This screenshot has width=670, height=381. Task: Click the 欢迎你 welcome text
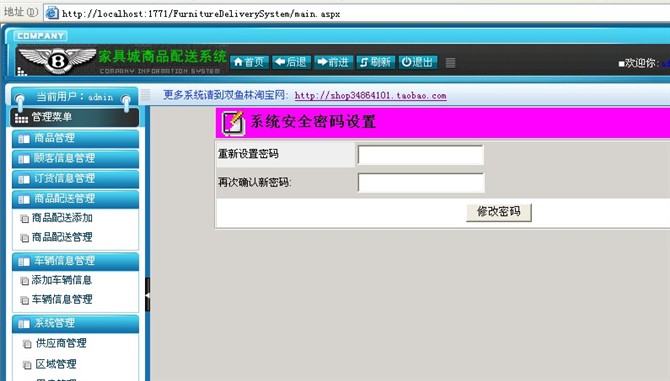tap(640, 63)
